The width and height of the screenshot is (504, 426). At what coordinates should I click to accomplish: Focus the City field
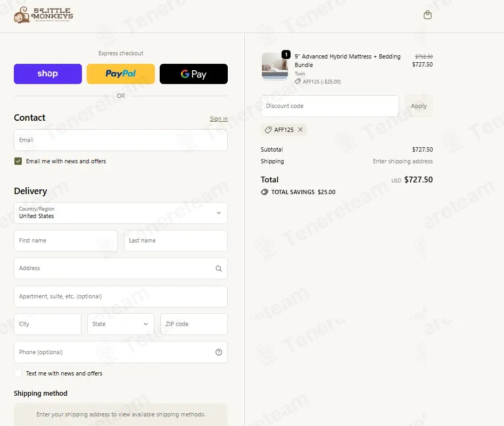click(47, 324)
